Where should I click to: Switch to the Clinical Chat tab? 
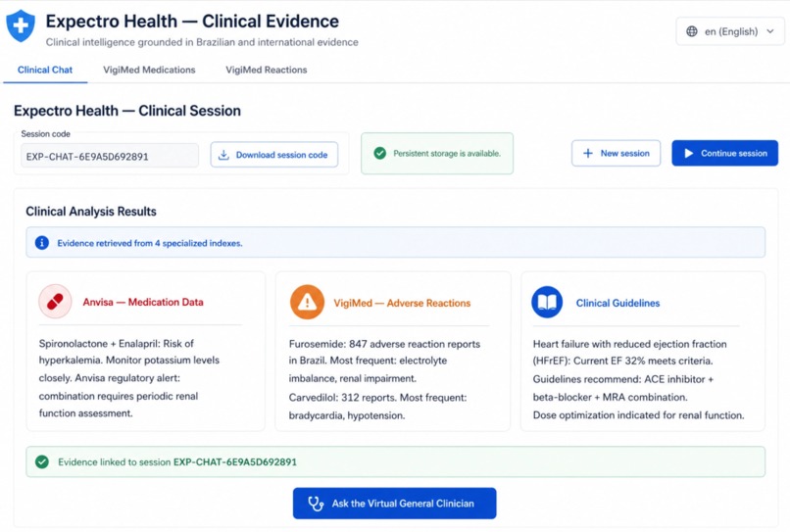coord(45,70)
